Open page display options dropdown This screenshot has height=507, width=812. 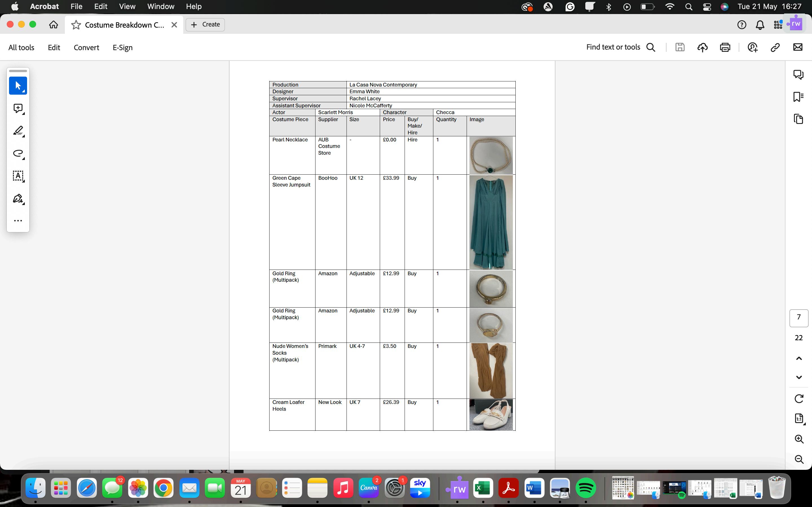pos(799,419)
